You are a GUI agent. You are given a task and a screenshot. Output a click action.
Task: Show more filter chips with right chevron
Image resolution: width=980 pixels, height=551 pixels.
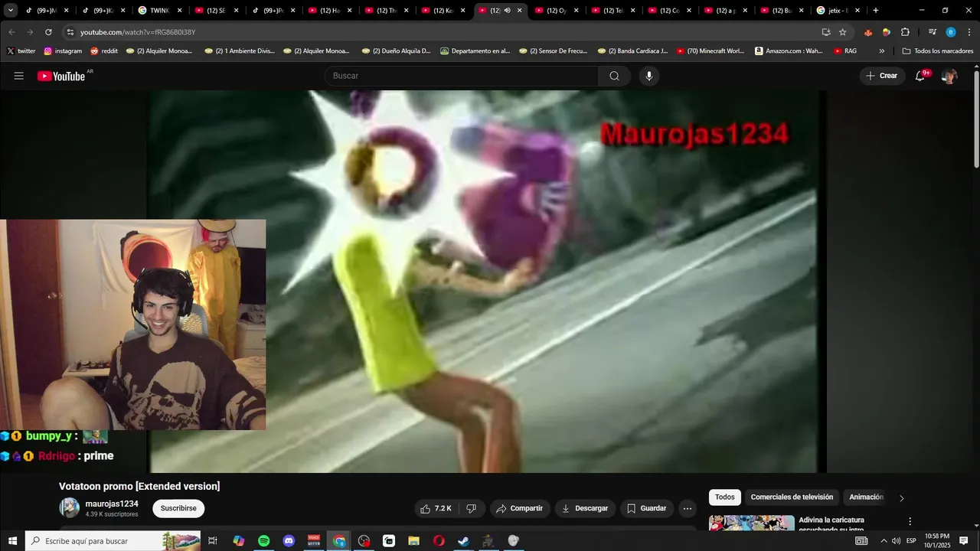click(x=901, y=498)
